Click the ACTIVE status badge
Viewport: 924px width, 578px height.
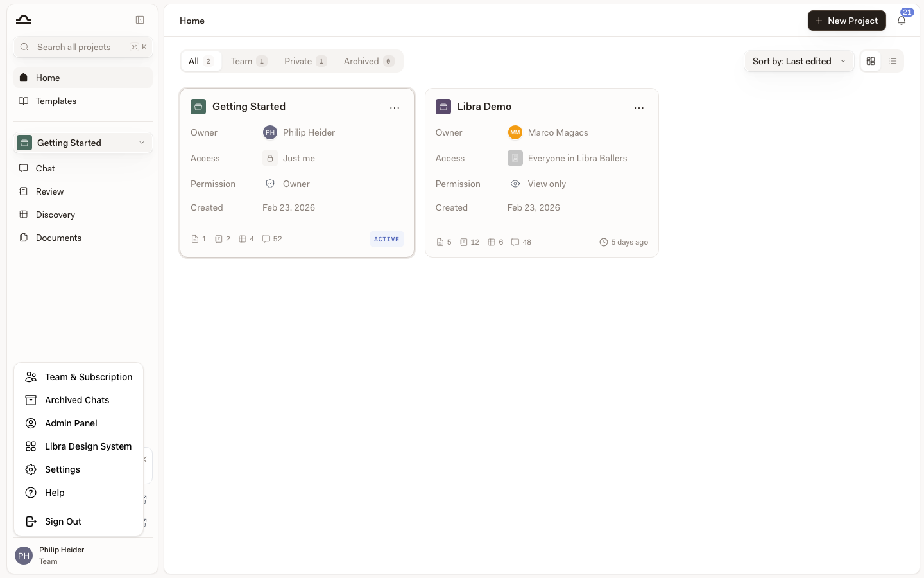[x=387, y=239]
